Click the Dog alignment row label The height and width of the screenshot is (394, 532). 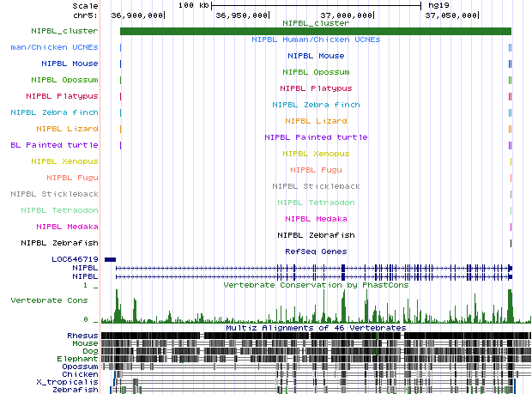(x=88, y=351)
